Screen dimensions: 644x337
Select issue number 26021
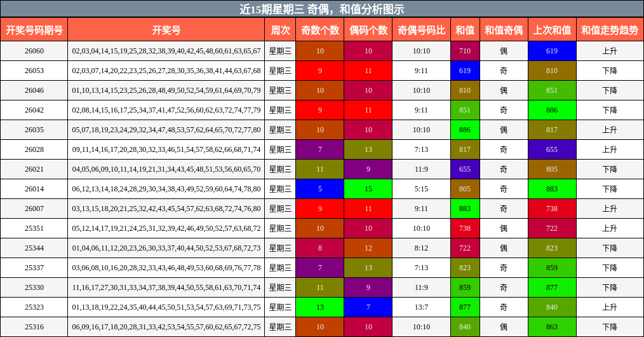(34, 169)
